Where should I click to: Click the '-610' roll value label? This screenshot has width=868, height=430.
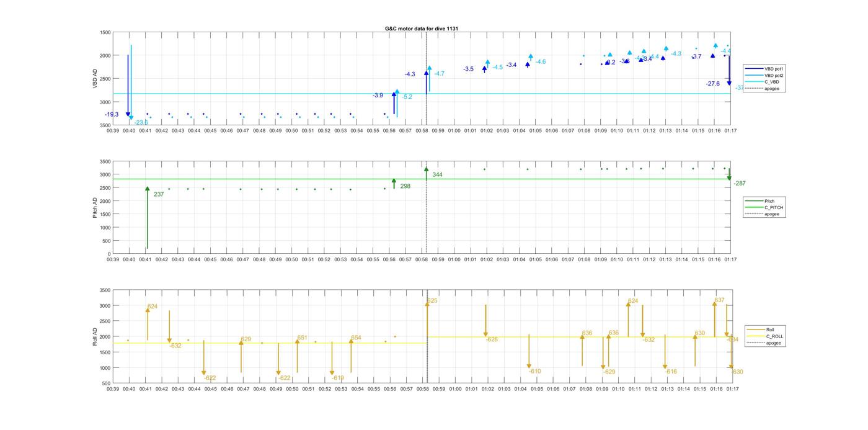(534, 371)
